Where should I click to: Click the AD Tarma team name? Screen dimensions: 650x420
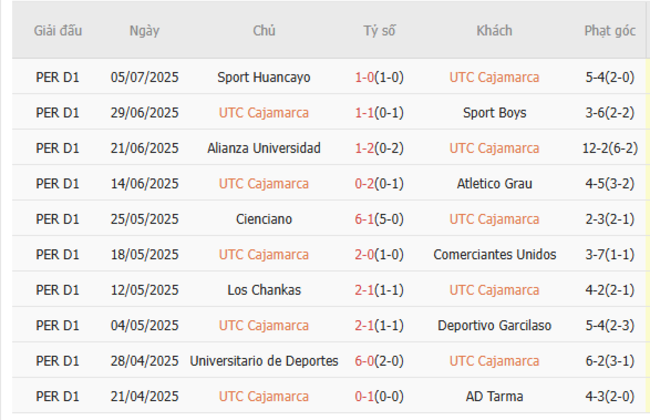[494, 397]
